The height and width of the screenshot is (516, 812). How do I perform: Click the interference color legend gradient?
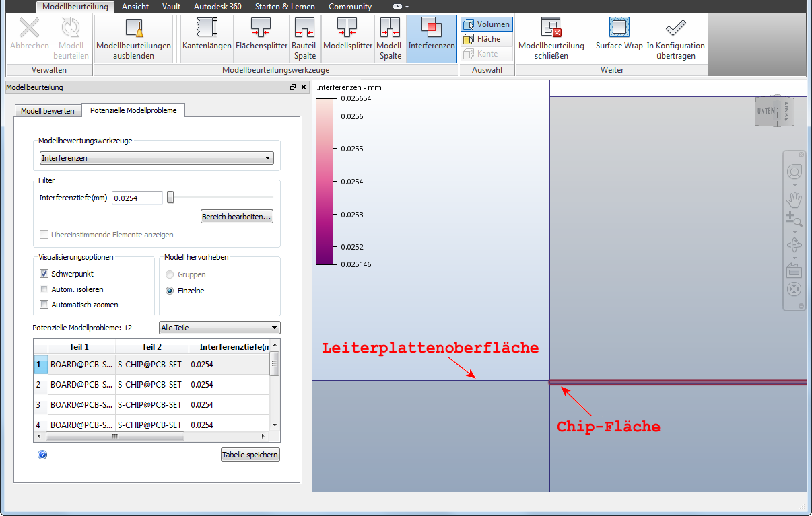pos(325,182)
